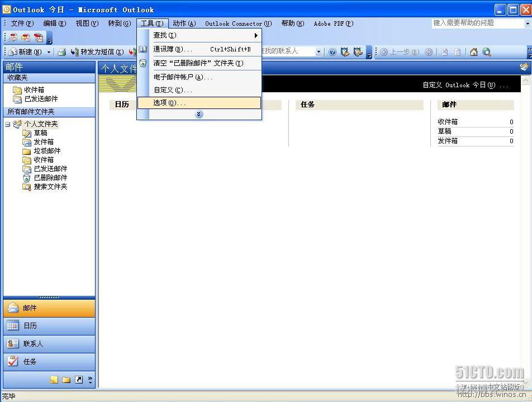Click 收件箱 link in 邮件 summary
This screenshot has width=532, height=402.
coord(448,121)
